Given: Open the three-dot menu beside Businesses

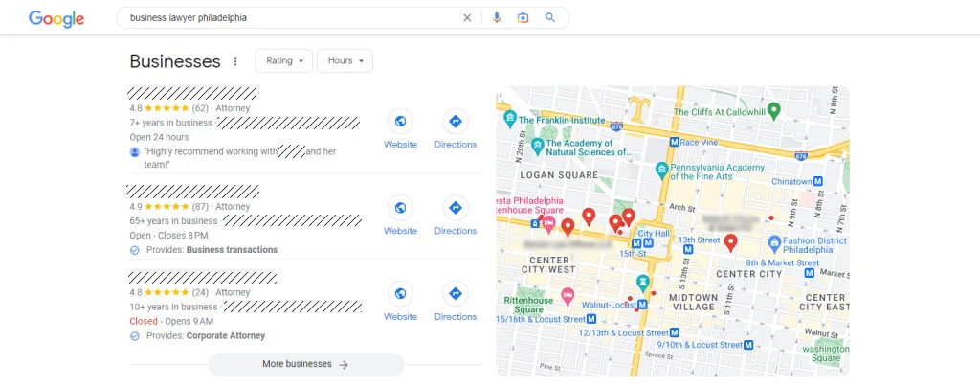Looking at the screenshot, I should (235, 61).
